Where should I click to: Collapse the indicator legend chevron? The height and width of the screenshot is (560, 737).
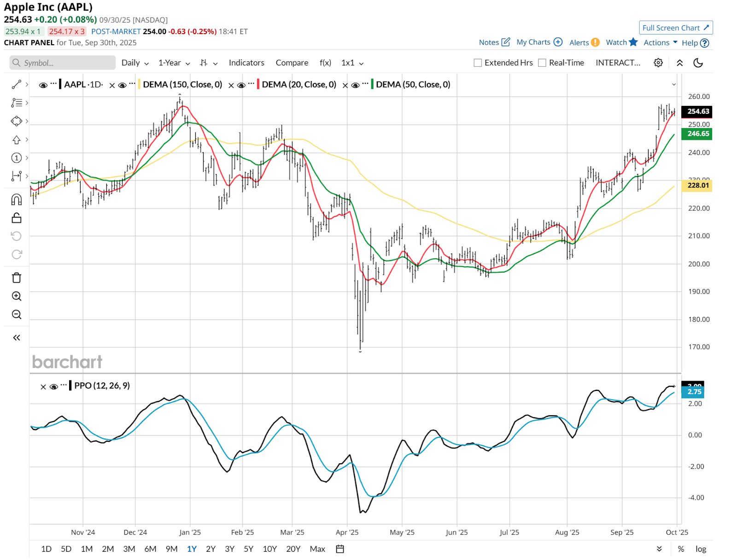(674, 85)
